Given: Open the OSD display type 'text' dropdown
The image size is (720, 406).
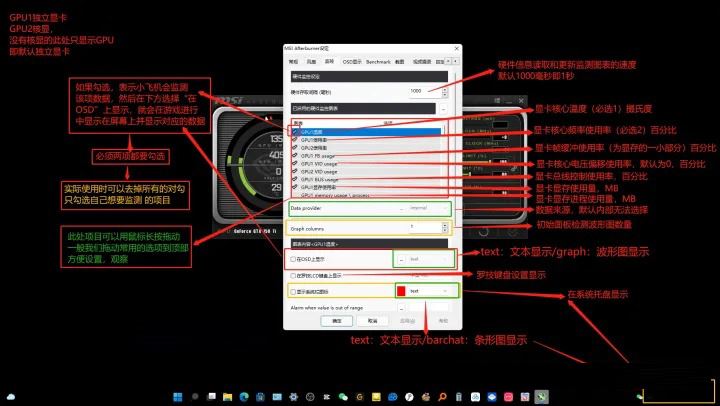Looking at the screenshot, I should [x=427, y=258].
